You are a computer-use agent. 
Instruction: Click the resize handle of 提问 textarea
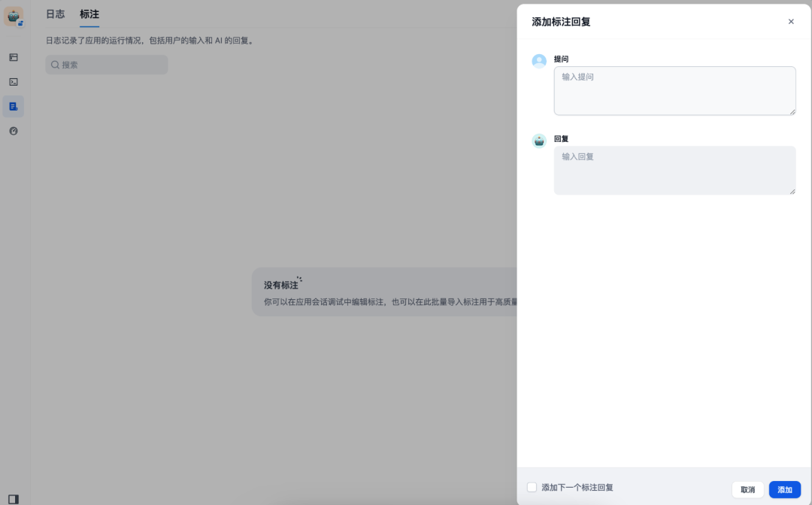(792, 112)
